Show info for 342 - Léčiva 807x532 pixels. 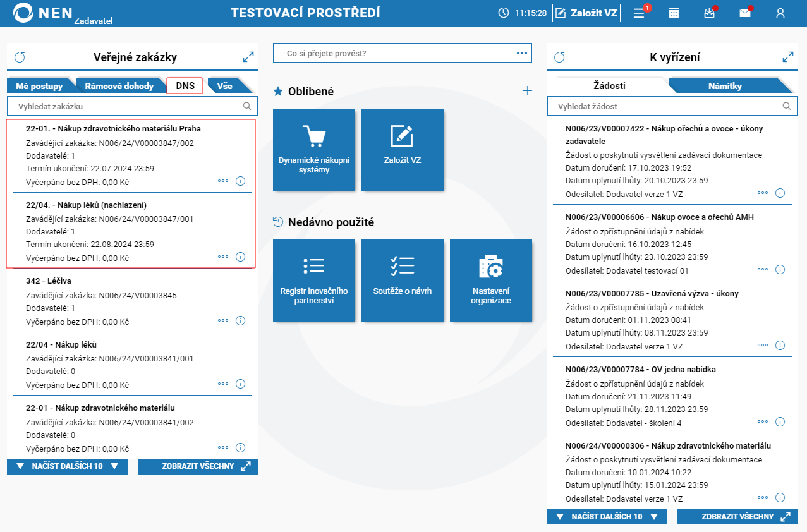click(240, 320)
